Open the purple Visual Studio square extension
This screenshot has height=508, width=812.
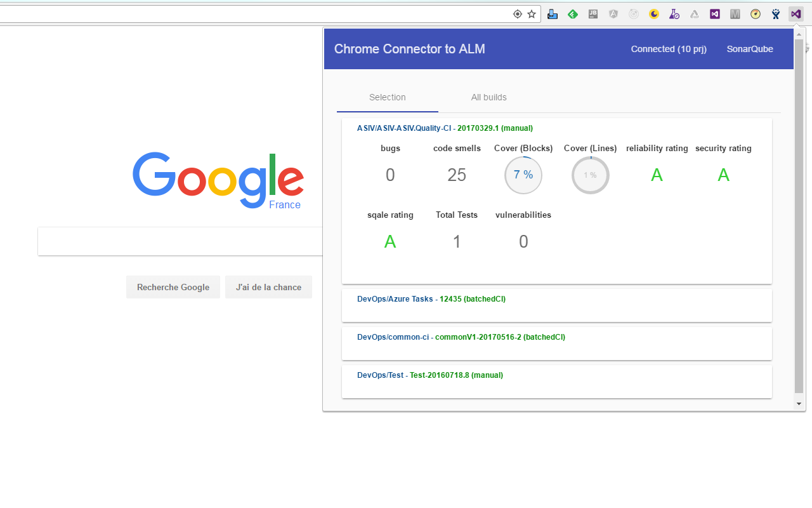pos(715,14)
